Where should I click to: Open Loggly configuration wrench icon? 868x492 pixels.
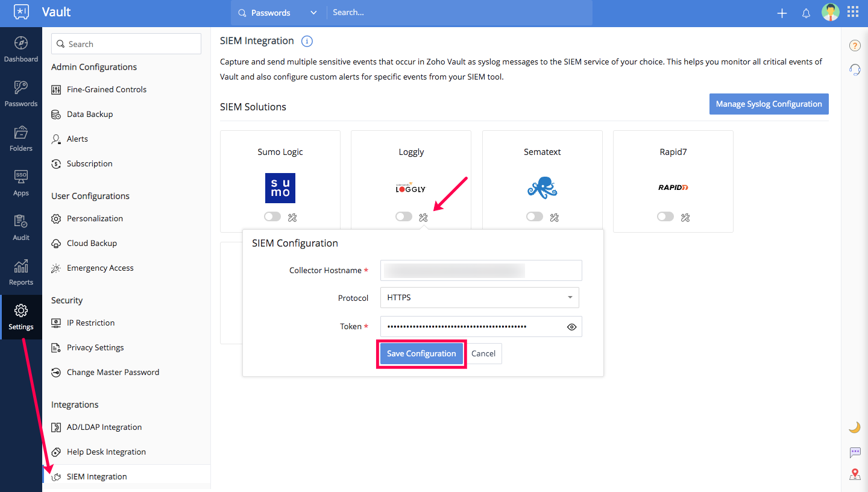point(423,217)
